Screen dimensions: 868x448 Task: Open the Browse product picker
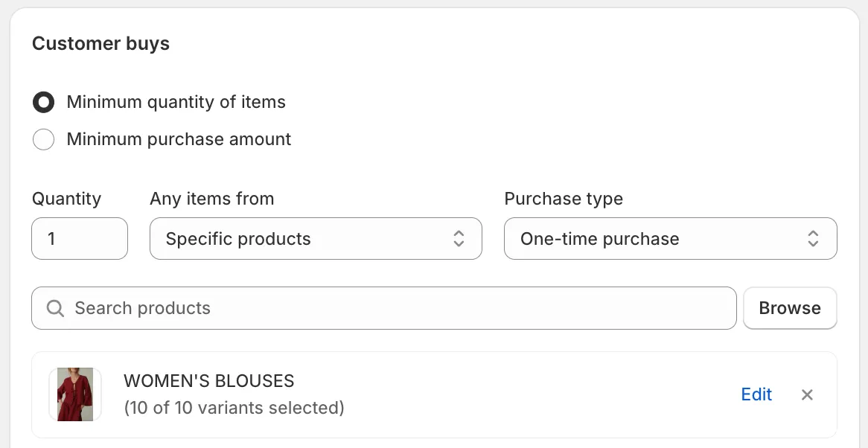click(x=790, y=307)
